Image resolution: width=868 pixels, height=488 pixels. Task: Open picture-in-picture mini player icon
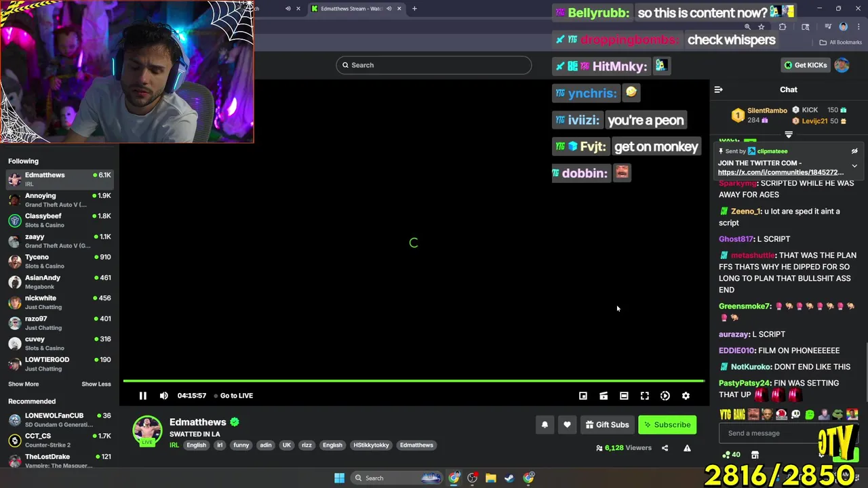(583, 396)
